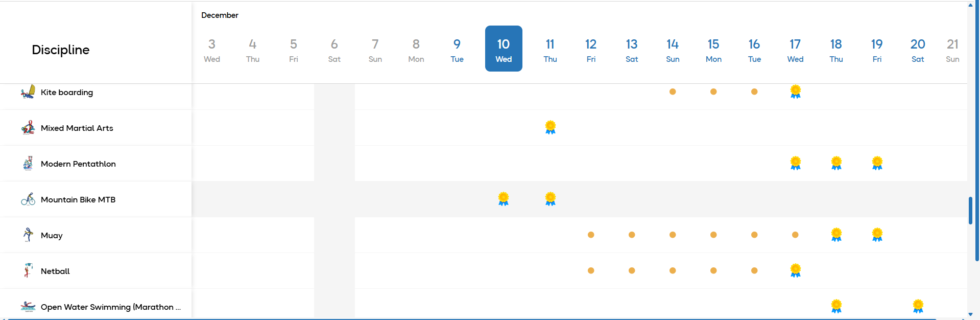Select date 18 Thu in calendar header
The width and height of the screenshot is (980, 320).
click(836, 50)
